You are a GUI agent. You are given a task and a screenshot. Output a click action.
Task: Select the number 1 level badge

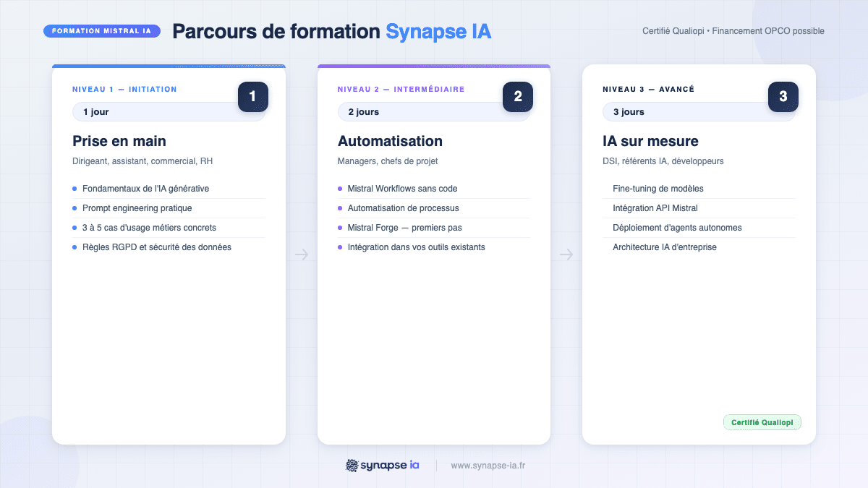252,97
